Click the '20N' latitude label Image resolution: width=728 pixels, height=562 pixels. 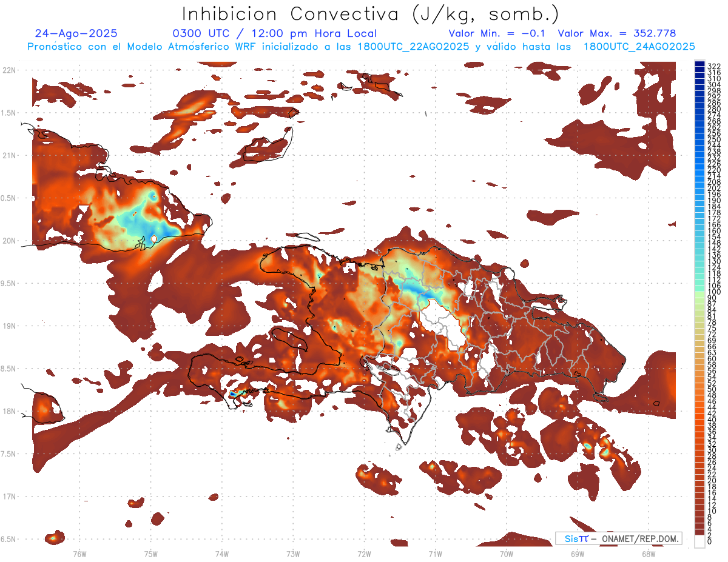tap(8, 241)
